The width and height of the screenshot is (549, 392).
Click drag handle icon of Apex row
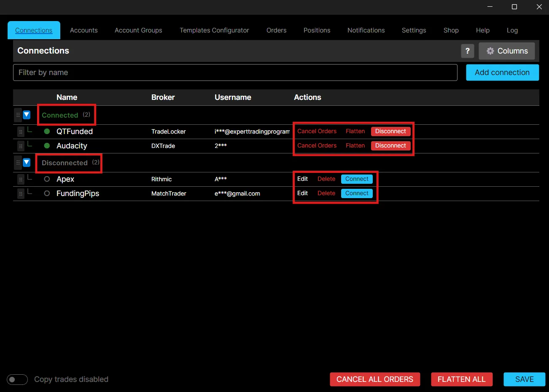click(21, 180)
